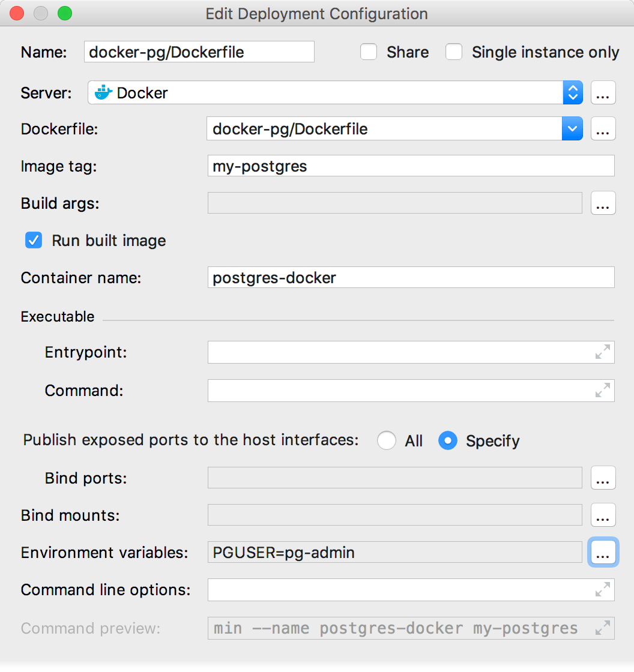Check Single instance only
This screenshot has height=672, width=634.
tap(454, 52)
